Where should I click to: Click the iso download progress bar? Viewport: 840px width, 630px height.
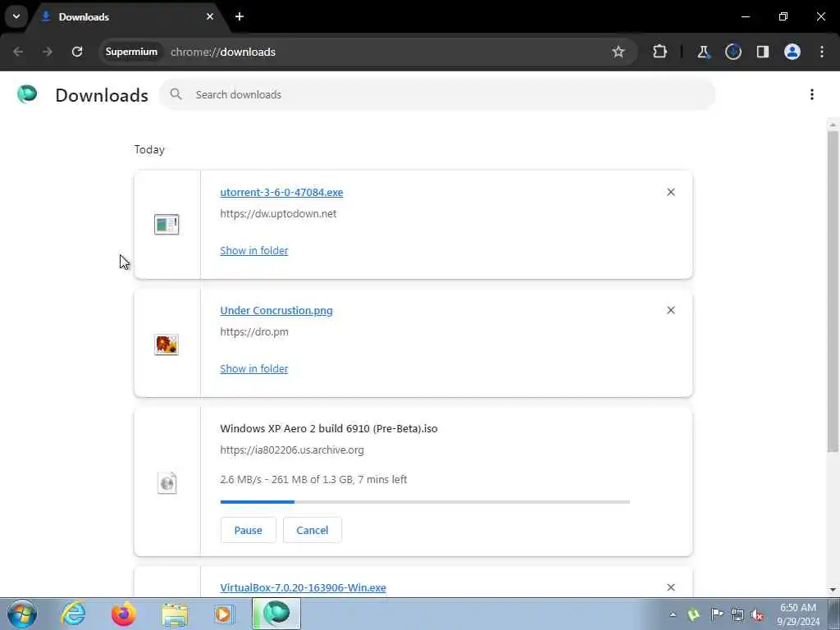[425, 502]
